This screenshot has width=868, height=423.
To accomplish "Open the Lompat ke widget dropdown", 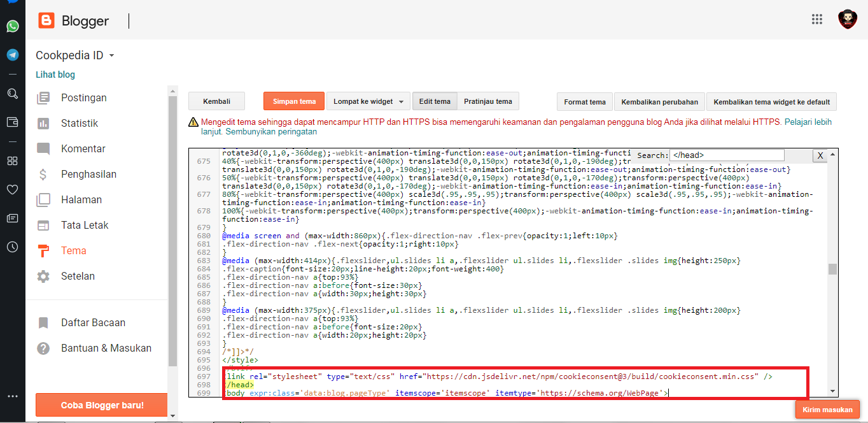I will click(x=368, y=101).
